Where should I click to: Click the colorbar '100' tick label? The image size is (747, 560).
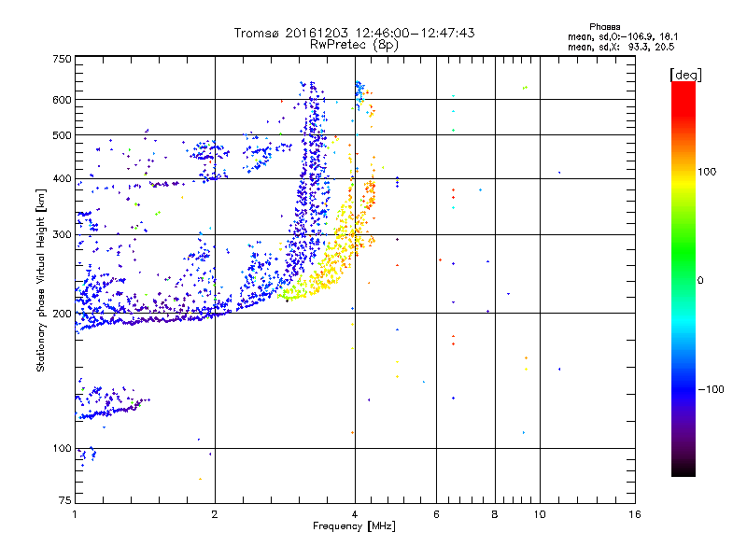[707, 172]
